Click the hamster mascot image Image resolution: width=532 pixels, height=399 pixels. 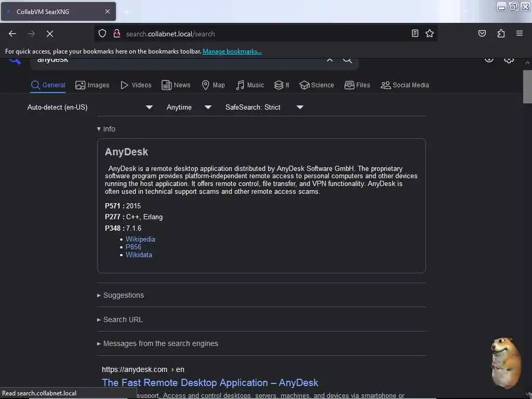coord(506,362)
